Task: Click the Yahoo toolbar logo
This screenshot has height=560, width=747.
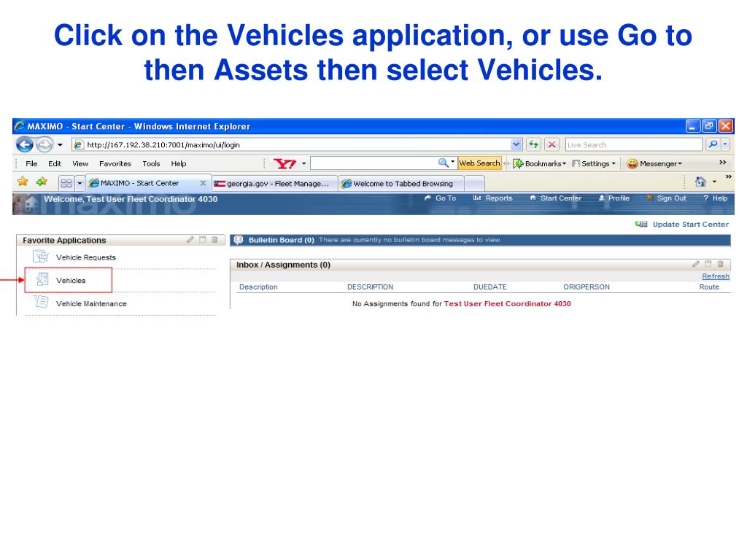Action: 285,164
